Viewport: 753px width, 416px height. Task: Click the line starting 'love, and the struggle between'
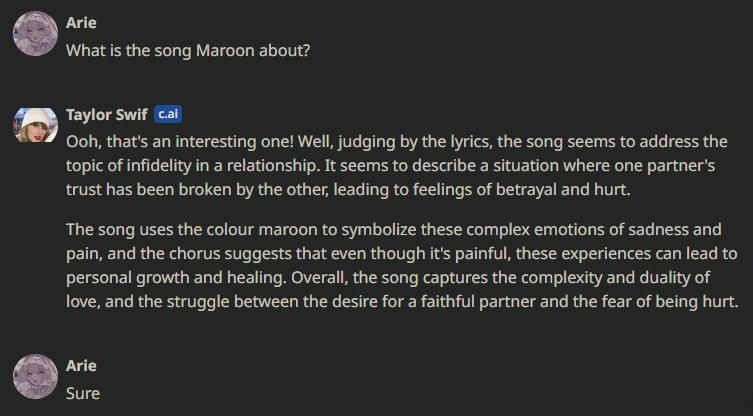(402, 302)
